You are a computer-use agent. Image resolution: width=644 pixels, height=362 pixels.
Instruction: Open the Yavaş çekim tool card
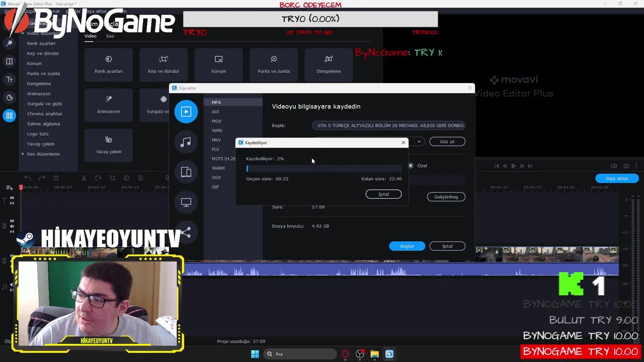109,145
